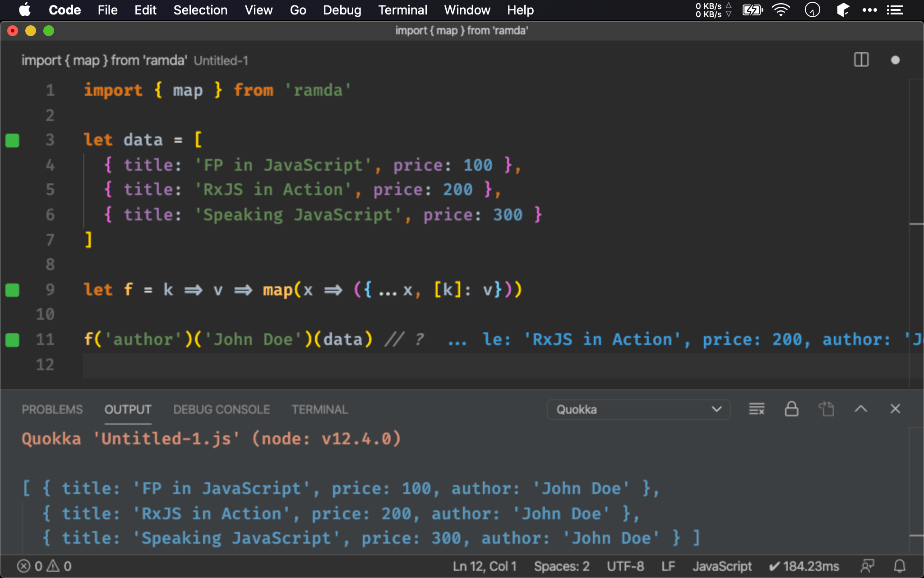This screenshot has height=578, width=924.
Task: Click the map( call on line 9
Action: click(282, 289)
